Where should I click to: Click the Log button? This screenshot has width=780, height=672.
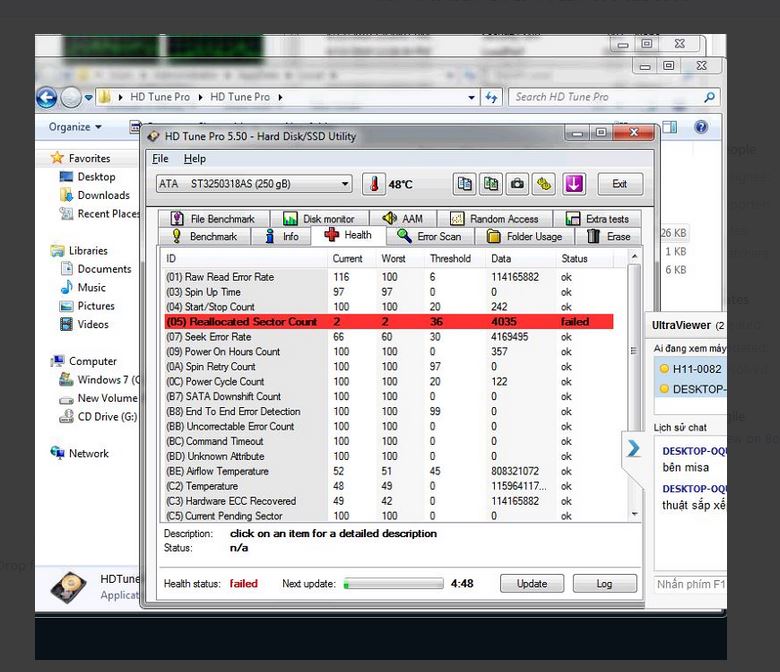click(x=604, y=583)
